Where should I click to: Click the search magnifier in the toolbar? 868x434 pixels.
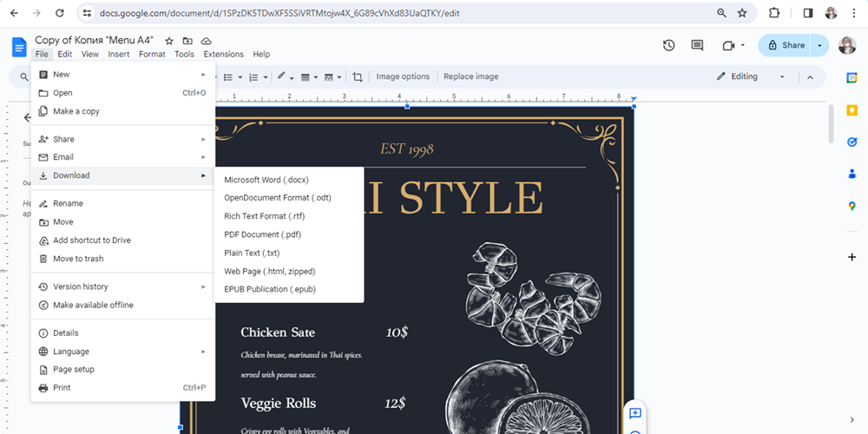coord(23,77)
